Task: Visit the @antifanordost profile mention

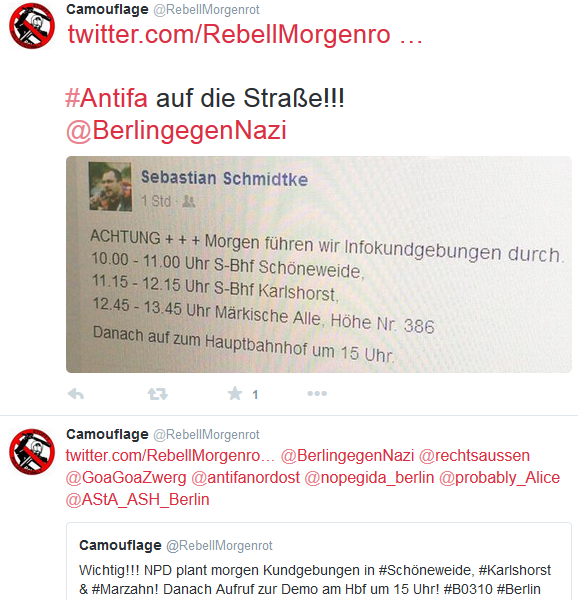Action: click(246, 478)
